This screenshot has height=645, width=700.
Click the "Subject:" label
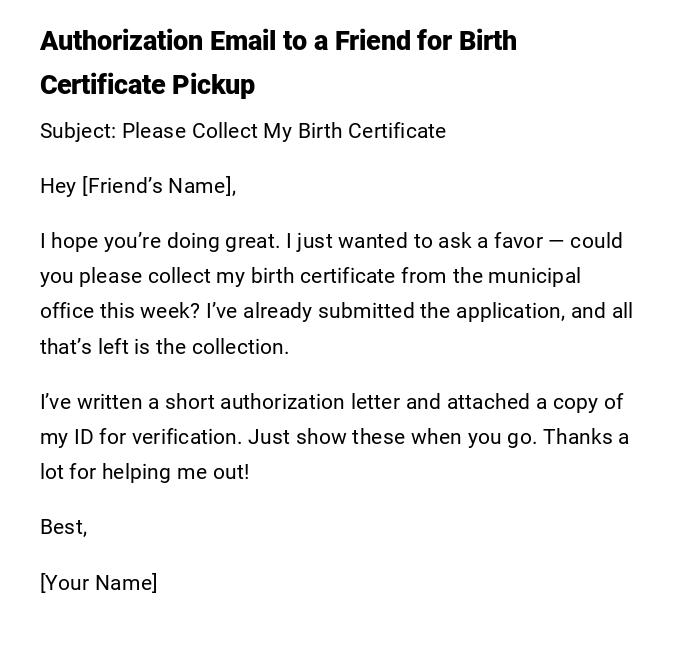pyautogui.click(x=77, y=131)
